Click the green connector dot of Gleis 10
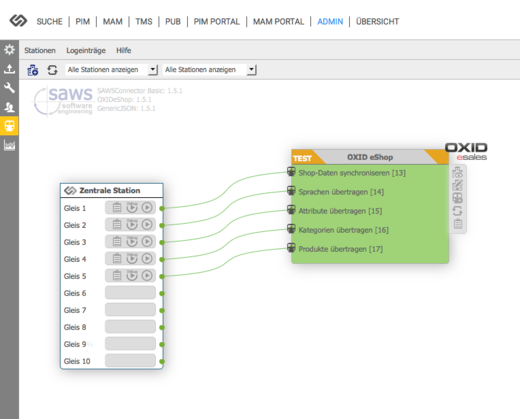520x419 pixels. [x=162, y=361]
